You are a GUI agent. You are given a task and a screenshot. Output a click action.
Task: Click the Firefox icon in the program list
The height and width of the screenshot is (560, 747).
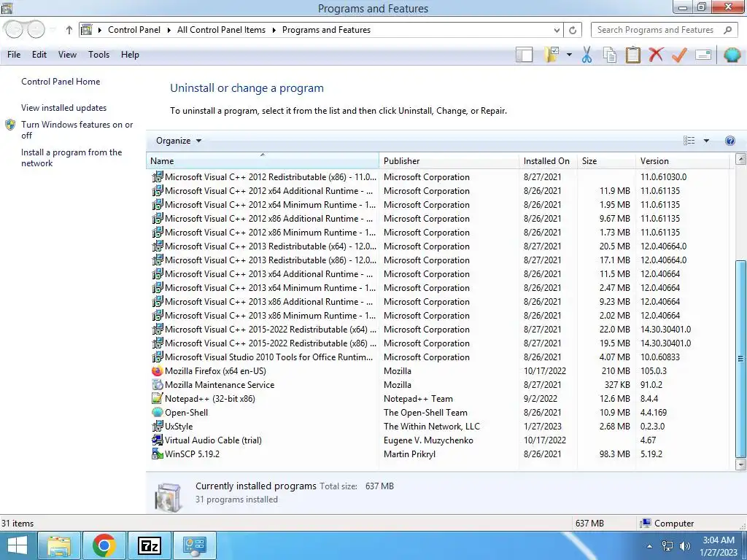click(158, 371)
